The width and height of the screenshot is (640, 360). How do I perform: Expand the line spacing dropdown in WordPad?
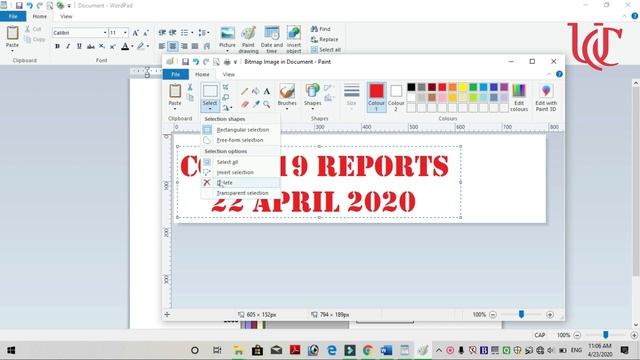[204, 33]
